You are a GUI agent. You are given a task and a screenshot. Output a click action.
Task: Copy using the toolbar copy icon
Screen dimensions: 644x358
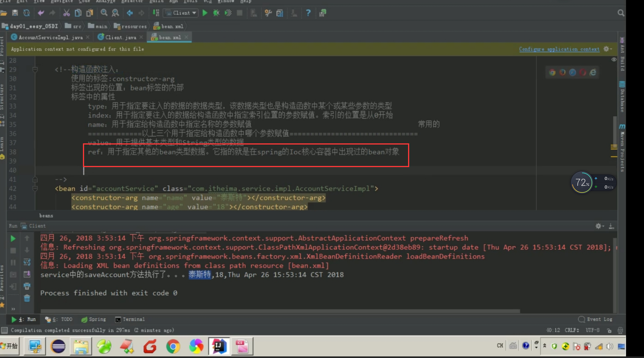click(78, 13)
